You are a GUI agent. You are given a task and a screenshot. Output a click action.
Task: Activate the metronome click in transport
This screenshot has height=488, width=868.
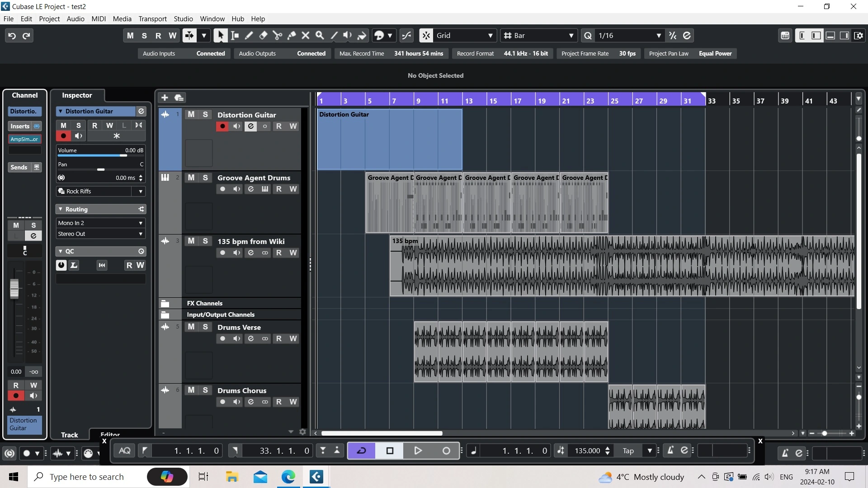670,450
